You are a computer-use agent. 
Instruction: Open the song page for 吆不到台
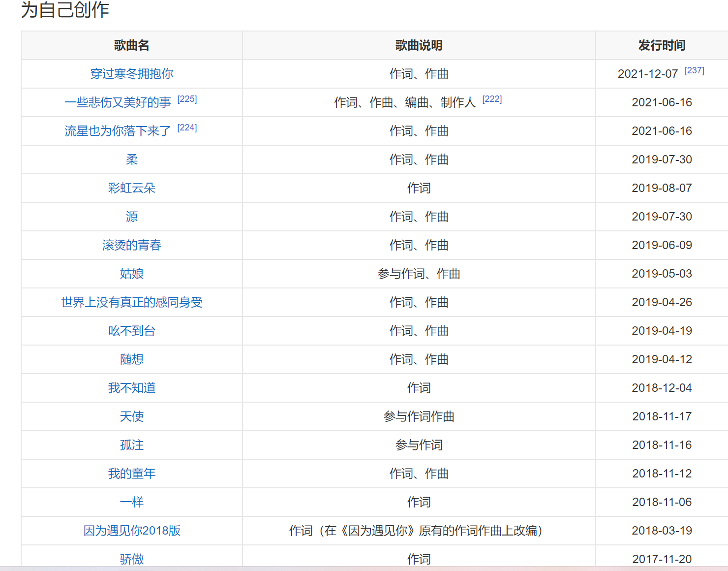(131, 331)
